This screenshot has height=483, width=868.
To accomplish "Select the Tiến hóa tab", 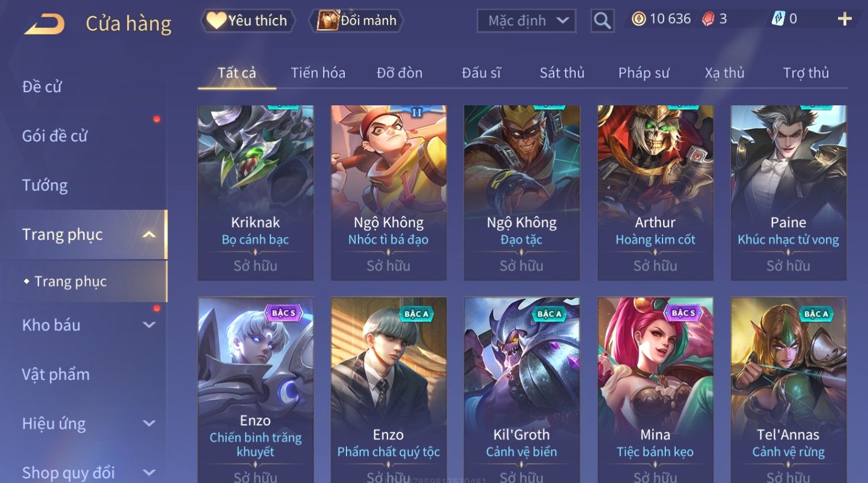I will tap(318, 73).
